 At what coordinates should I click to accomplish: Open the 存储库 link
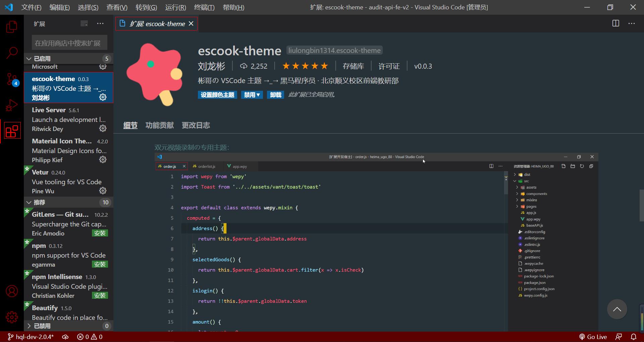click(354, 66)
